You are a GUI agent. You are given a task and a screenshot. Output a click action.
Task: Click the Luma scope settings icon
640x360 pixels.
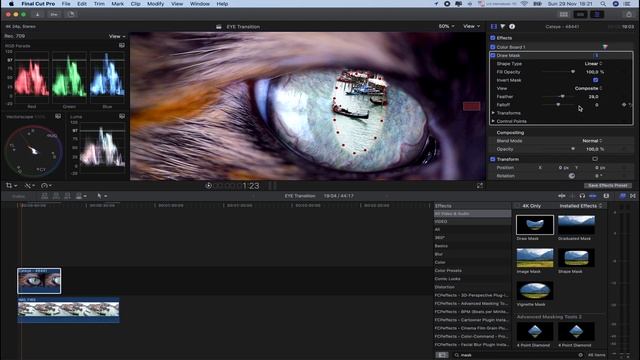coord(122,116)
